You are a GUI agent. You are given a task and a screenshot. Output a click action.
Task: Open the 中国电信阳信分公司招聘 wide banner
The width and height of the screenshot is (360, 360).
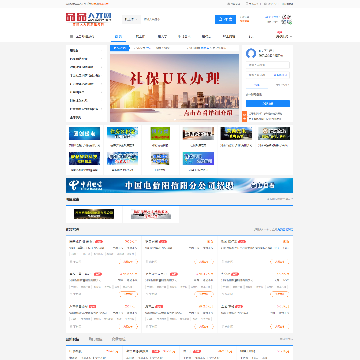[179, 185]
